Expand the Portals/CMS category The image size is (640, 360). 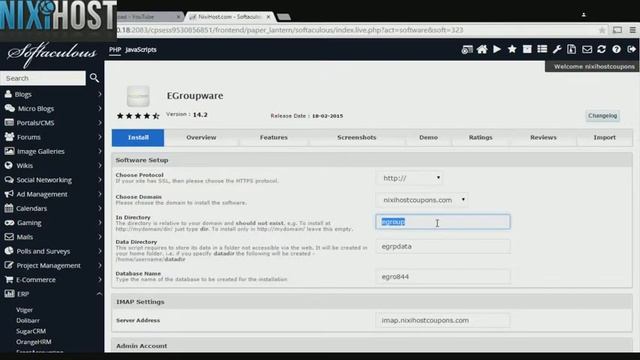click(52, 123)
